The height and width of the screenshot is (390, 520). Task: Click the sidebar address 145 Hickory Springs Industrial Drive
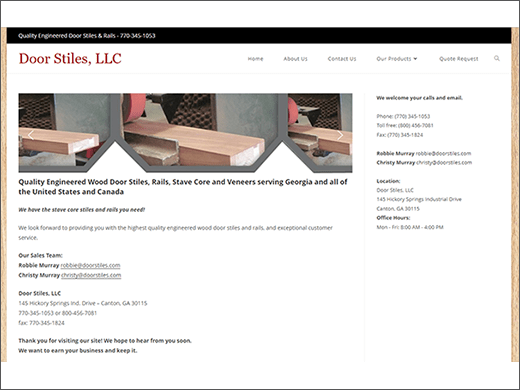click(x=419, y=199)
